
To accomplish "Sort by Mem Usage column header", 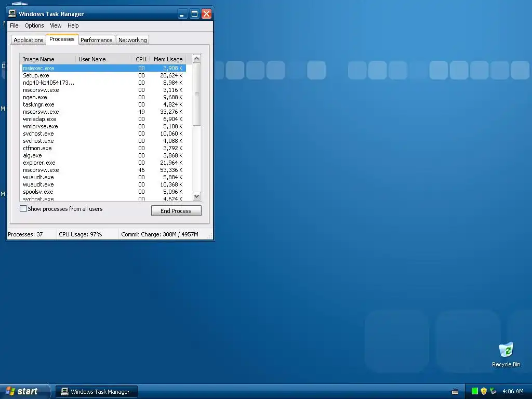I will tap(168, 59).
